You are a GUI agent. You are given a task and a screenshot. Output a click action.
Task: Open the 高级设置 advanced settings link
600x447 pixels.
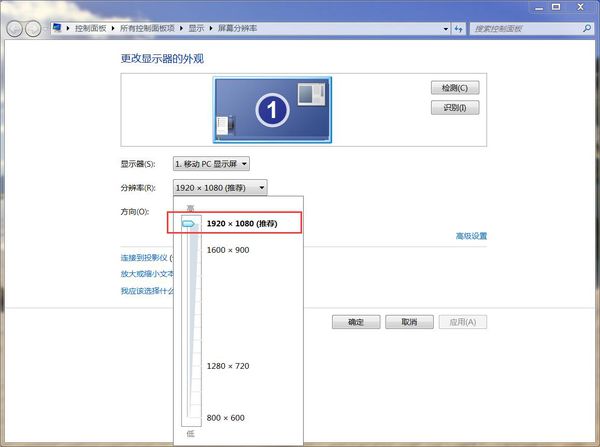pos(471,236)
